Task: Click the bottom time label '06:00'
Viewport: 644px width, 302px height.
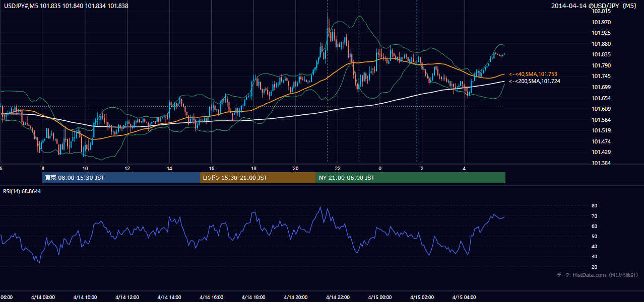Action: tap(7, 297)
